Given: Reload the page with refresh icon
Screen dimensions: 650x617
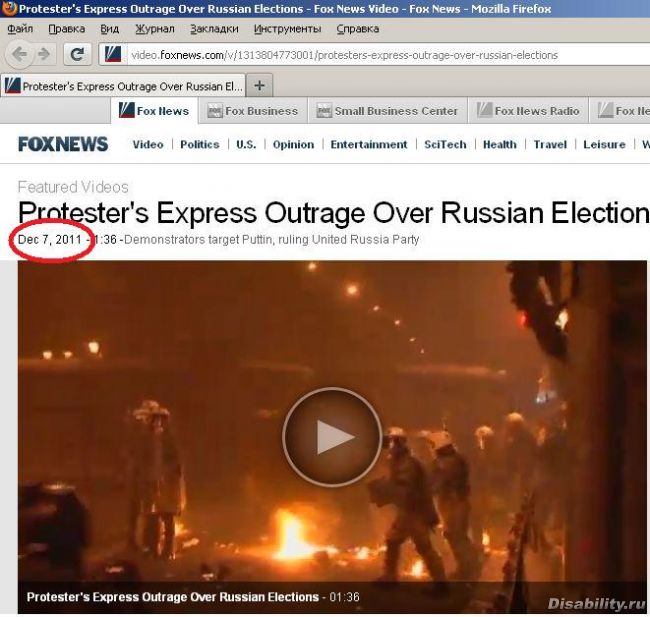Looking at the screenshot, I should (x=77, y=54).
